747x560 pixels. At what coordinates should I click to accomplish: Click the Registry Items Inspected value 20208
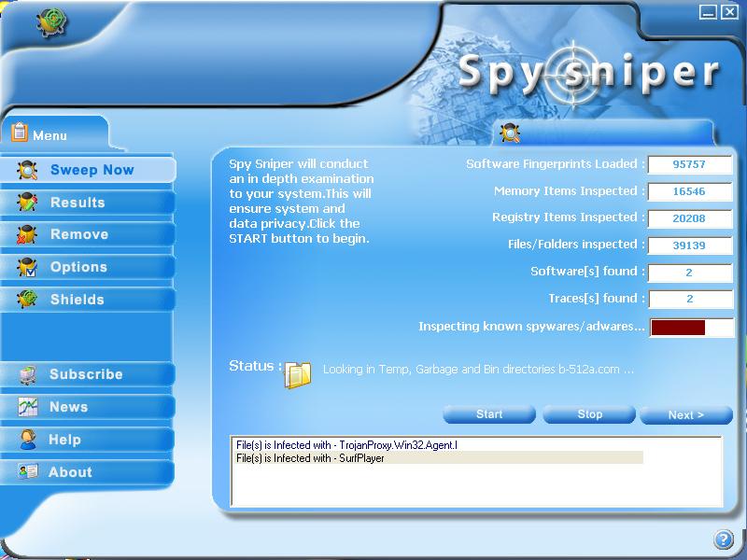[689, 218]
